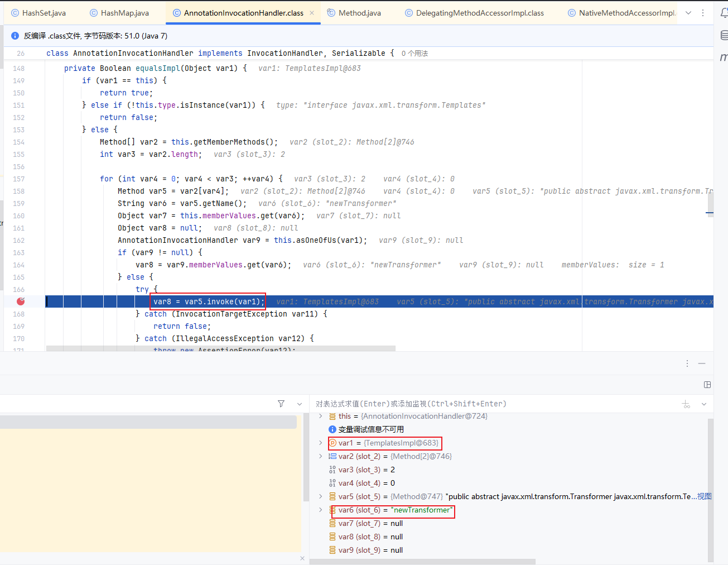Screen dimensions: 728x565
Task: Click the editor horizontal scrollbar
Action: [221, 348]
